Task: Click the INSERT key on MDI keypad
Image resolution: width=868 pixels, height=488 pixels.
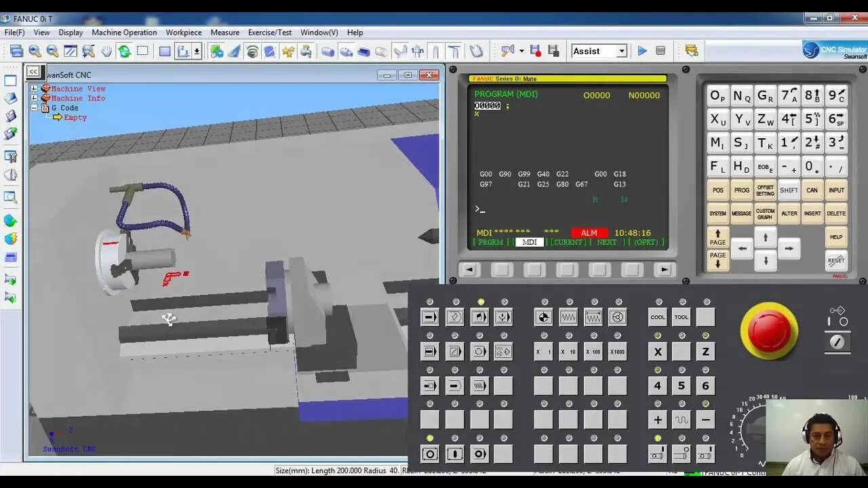Action: tap(812, 213)
